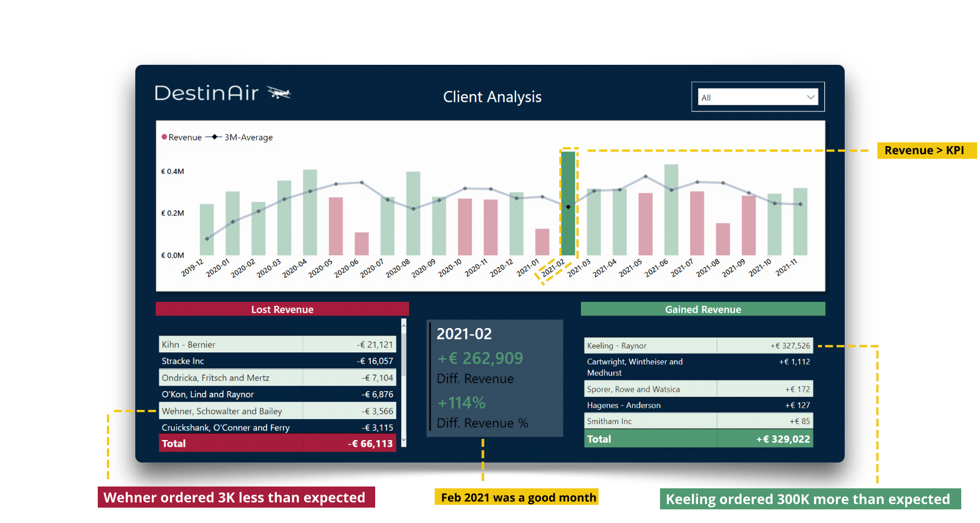The height and width of the screenshot is (523, 980).
Task: Click the Gained Revenue header
Action: pyautogui.click(x=703, y=309)
